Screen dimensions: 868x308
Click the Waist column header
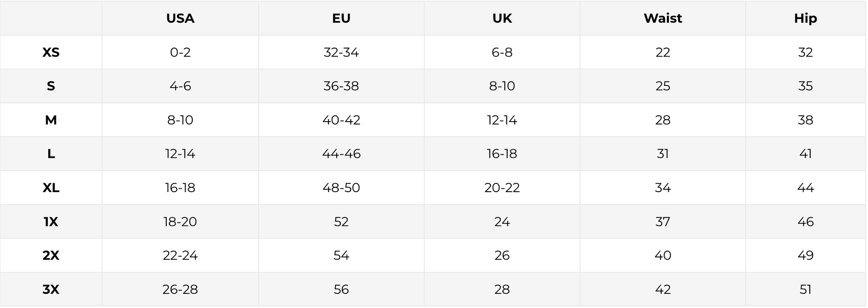pos(663,18)
